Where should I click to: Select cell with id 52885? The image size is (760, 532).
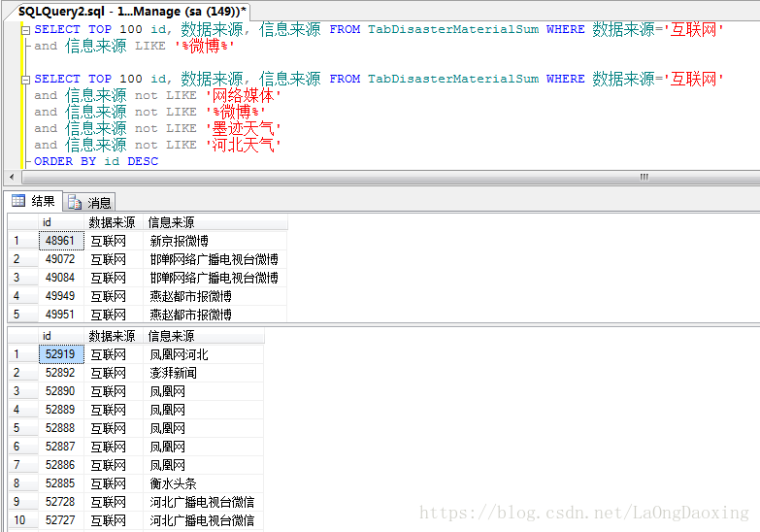pos(61,483)
